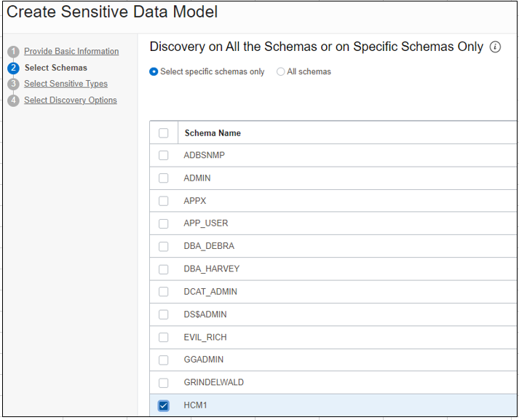
Task: Click the Select Schemas current step
Action: (55, 68)
